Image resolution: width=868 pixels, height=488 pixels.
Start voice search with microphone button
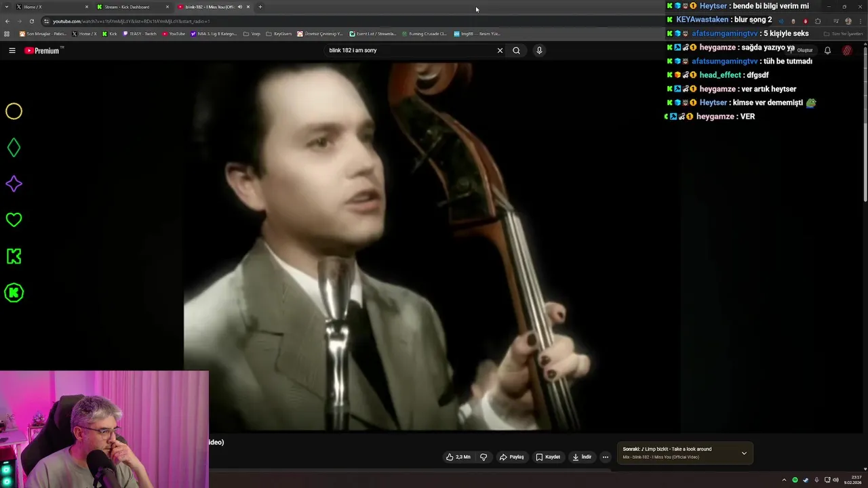[539, 50]
